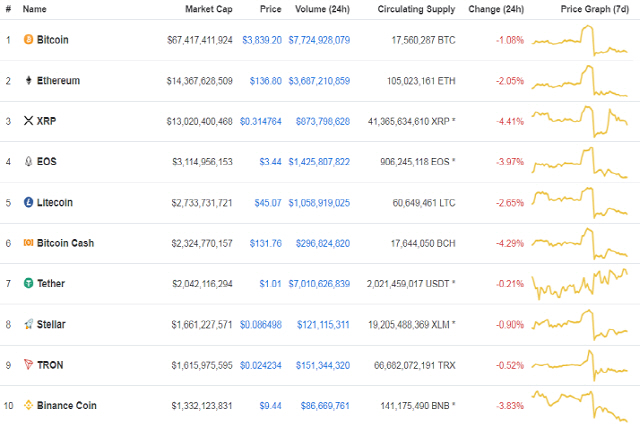This screenshot has height=425, width=640.
Task: Click the XRP logo icon
Action: tap(28, 121)
